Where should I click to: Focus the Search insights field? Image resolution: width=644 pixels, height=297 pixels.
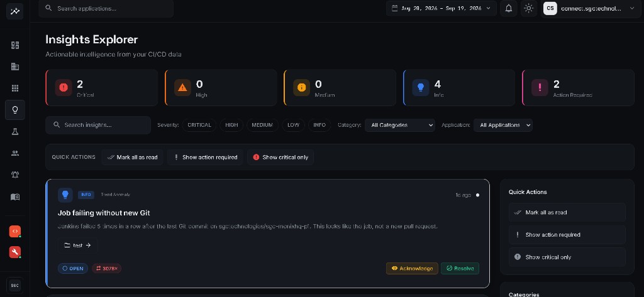click(98, 125)
